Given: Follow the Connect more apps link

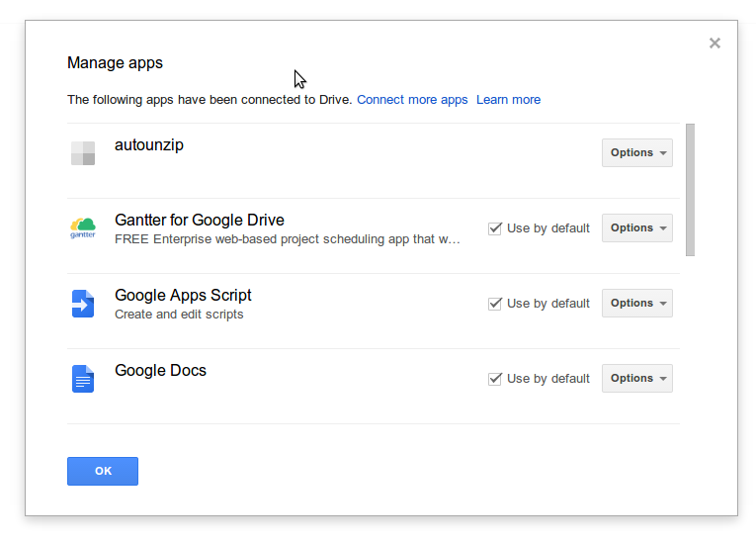Looking at the screenshot, I should [x=412, y=100].
